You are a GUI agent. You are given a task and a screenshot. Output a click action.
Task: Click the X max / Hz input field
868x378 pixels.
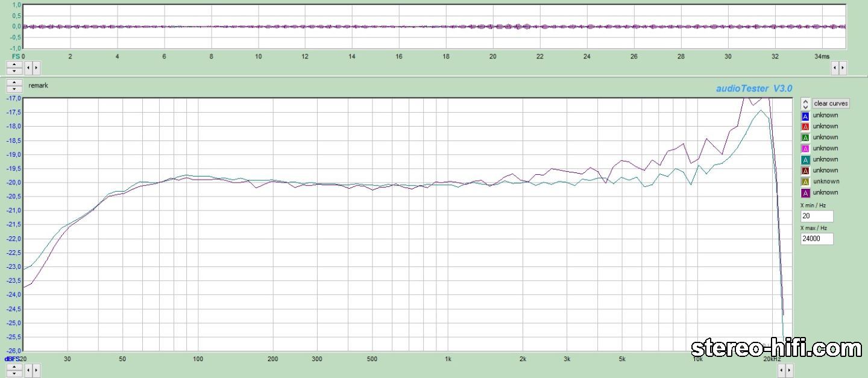pyautogui.click(x=817, y=239)
